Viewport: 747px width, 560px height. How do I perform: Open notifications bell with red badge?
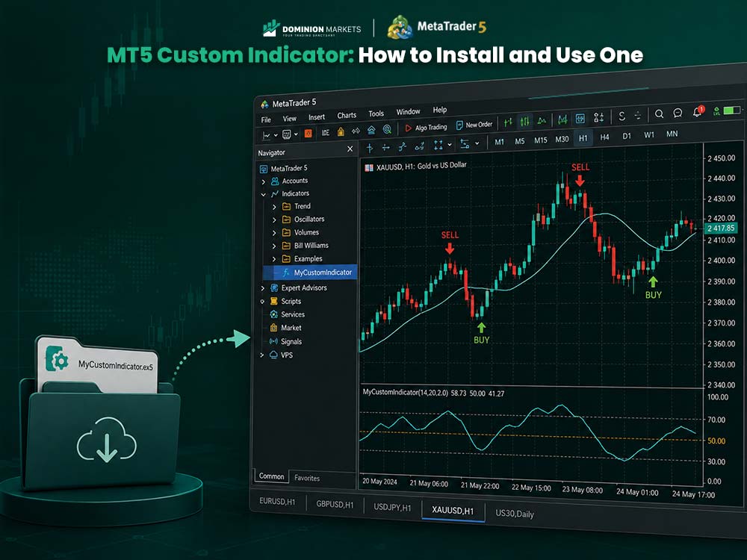[698, 111]
